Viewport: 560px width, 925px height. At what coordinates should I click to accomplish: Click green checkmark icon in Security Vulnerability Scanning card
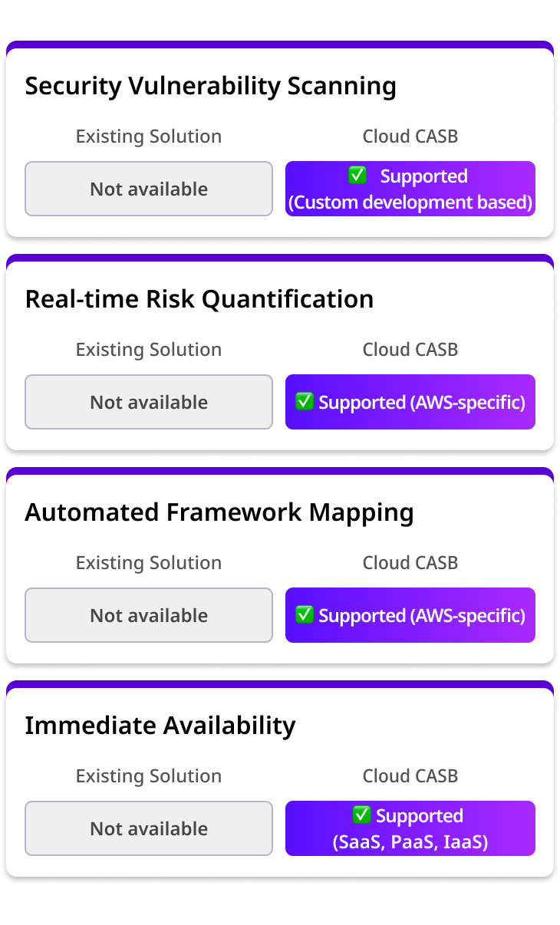pyautogui.click(x=357, y=176)
